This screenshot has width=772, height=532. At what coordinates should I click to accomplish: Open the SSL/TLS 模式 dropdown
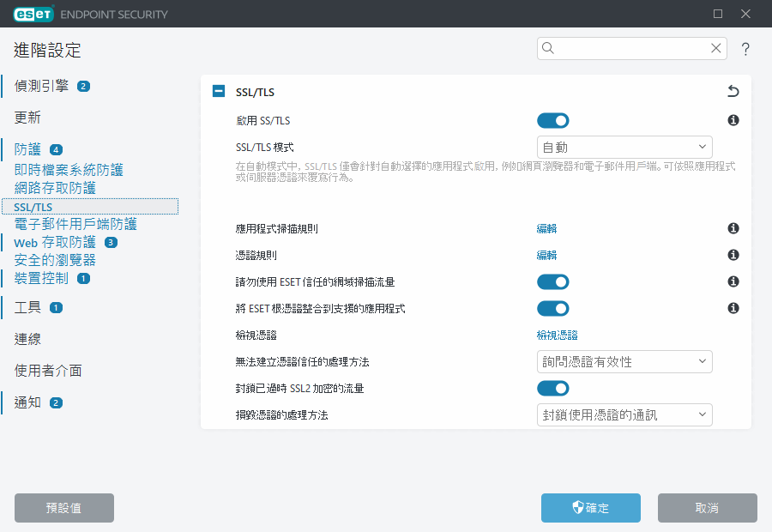624,146
